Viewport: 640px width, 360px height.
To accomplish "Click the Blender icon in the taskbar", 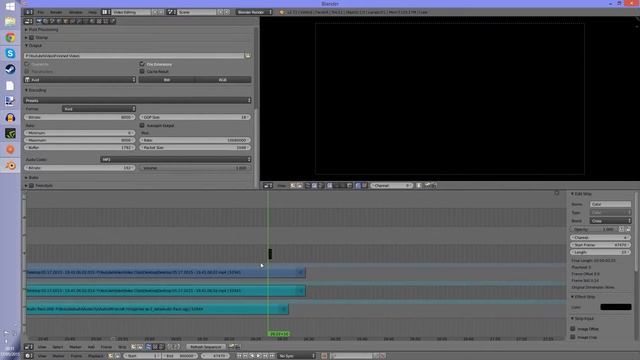I will 10,165.
